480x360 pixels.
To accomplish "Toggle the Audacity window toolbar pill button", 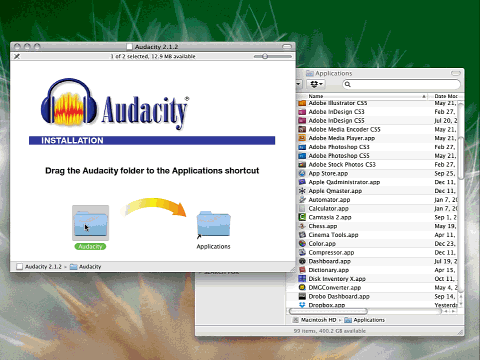I will click(x=287, y=46).
